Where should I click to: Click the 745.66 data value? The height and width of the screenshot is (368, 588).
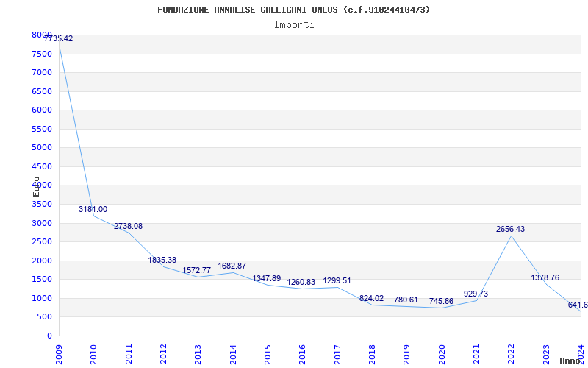442,301
